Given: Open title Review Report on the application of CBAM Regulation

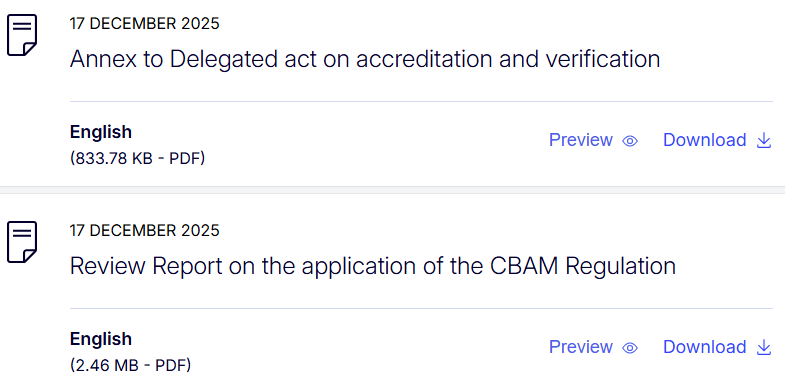Looking at the screenshot, I should point(373,266).
